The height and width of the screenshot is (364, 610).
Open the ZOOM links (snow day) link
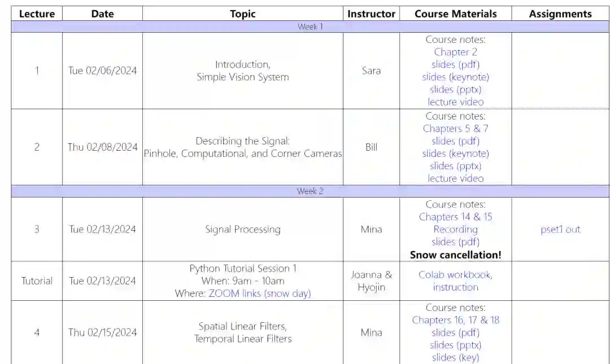[259, 293]
